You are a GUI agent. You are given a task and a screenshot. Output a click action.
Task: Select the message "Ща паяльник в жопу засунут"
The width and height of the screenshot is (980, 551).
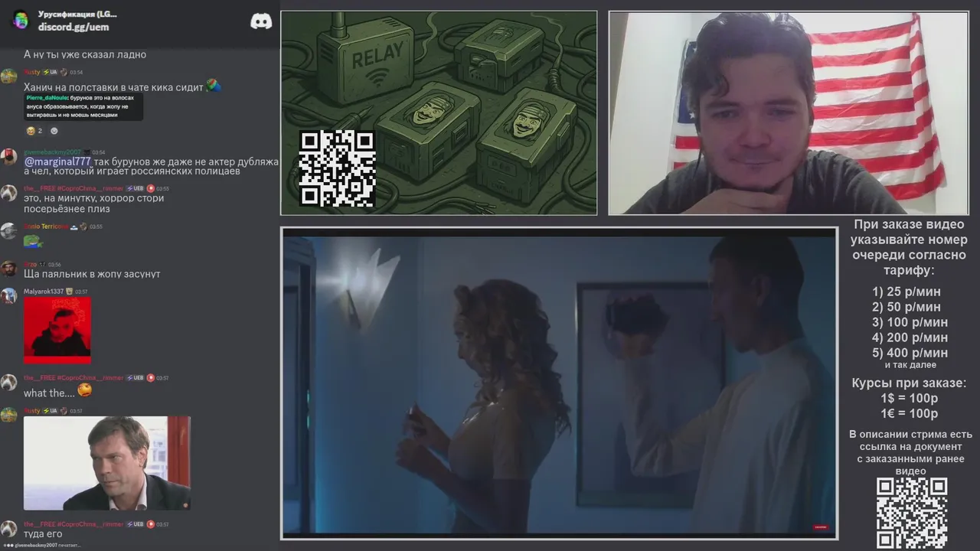tap(92, 274)
